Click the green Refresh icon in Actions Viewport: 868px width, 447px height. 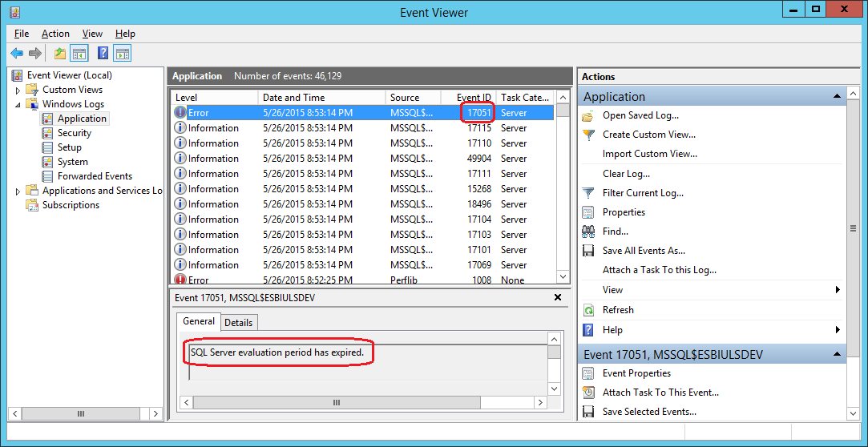(588, 310)
